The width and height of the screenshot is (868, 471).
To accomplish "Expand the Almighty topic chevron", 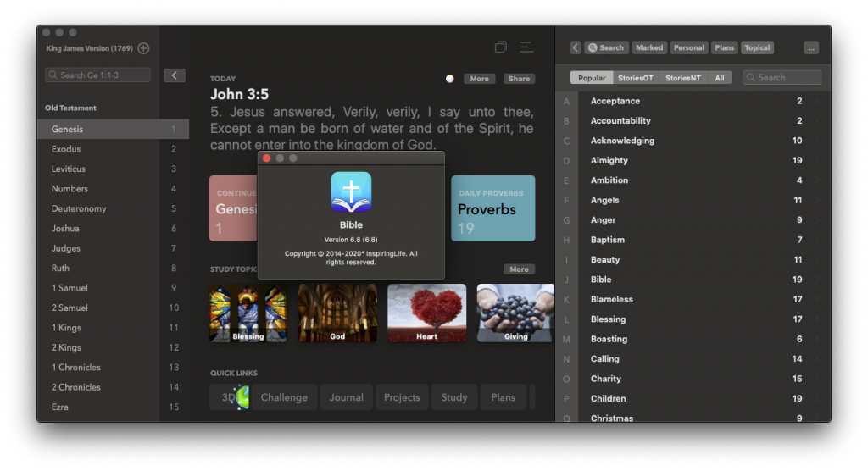I will [x=816, y=160].
